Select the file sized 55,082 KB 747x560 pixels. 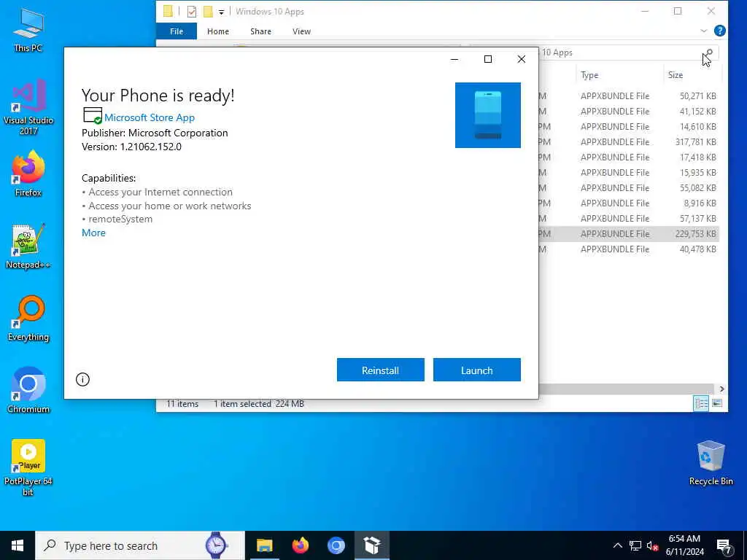point(628,187)
